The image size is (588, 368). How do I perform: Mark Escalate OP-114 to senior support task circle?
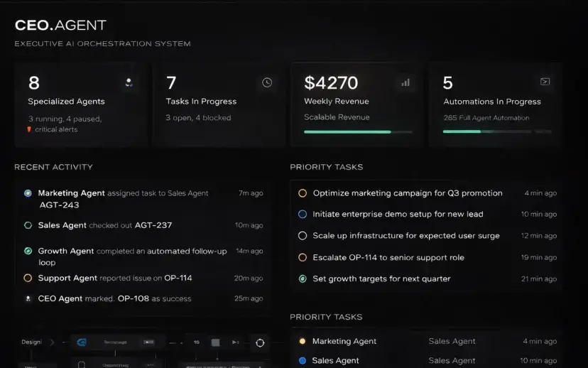(x=303, y=257)
